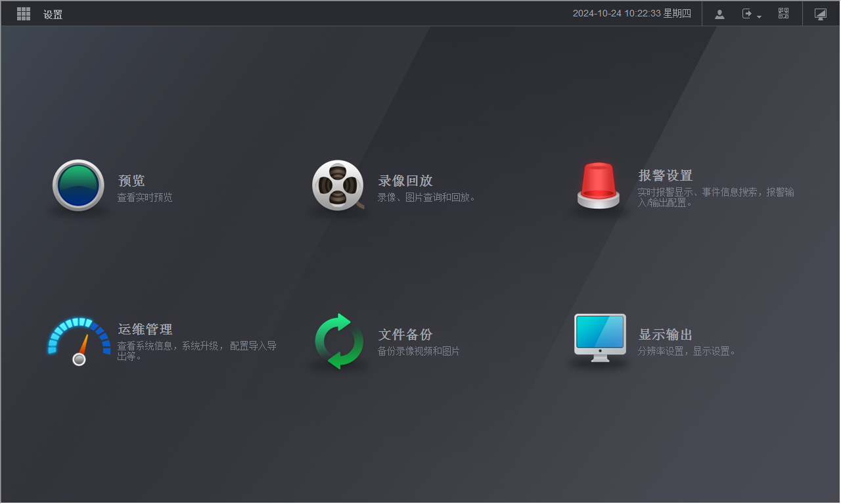Go to 报警设置 title link
Image resolution: width=841 pixels, height=504 pixels.
pos(666,175)
